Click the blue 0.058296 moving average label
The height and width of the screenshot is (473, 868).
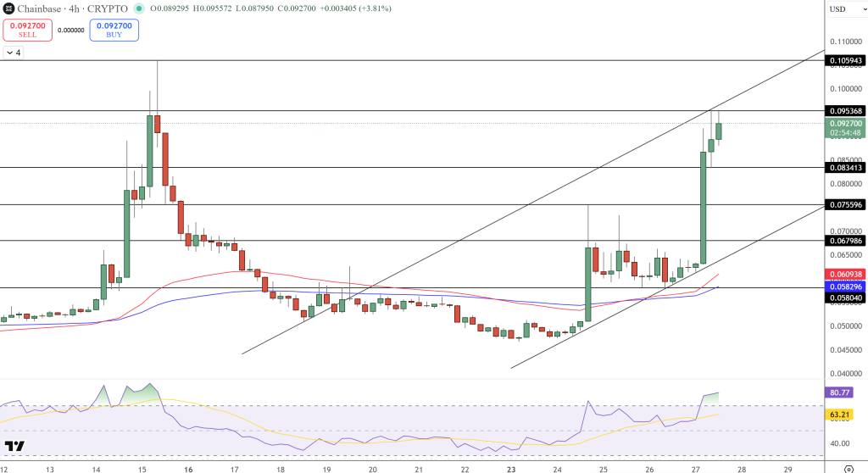pyautogui.click(x=846, y=287)
